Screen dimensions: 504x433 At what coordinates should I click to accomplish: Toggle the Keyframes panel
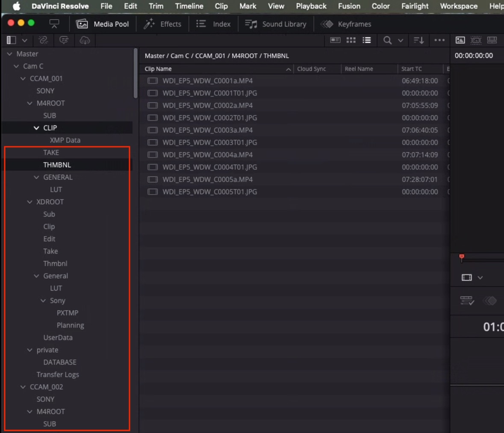[x=346, y=24]
